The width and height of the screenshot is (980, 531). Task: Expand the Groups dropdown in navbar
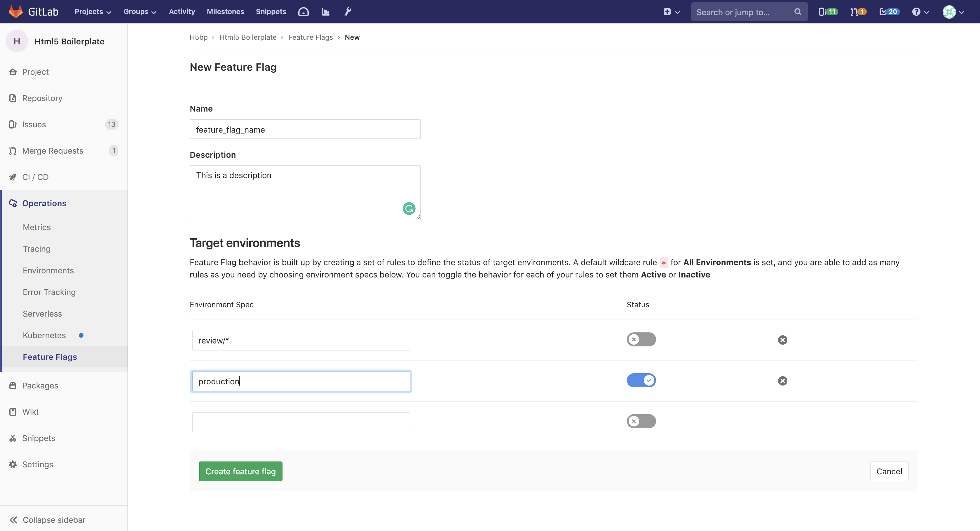click(x=139, y=11)
